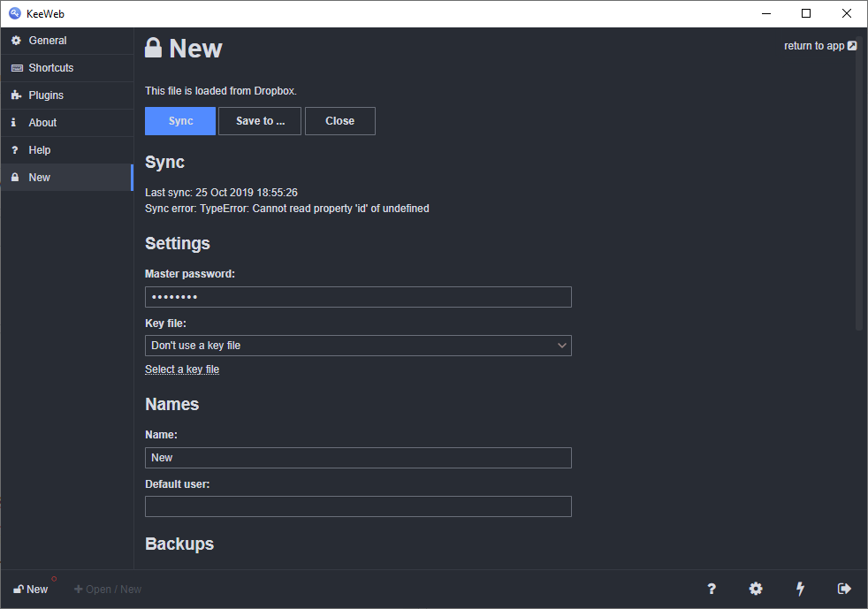Click the 'Select a key file' link

tap(181, 369)
